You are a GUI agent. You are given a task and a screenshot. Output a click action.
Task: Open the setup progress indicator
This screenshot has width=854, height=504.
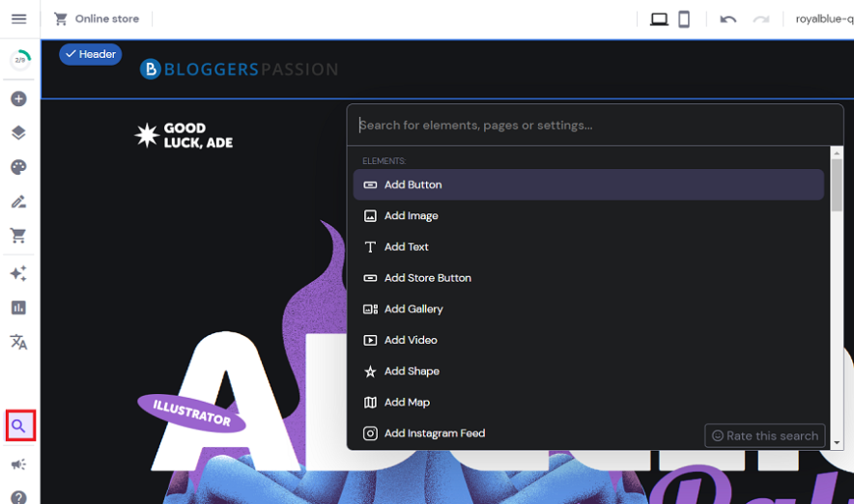click(19, 60)
